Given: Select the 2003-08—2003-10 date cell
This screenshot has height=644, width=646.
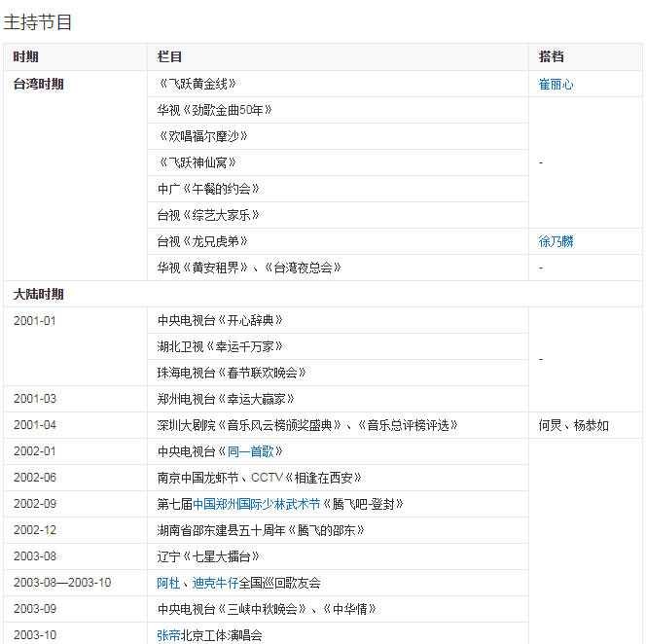Looking at the screenshot, I should (x=62, y=583).
